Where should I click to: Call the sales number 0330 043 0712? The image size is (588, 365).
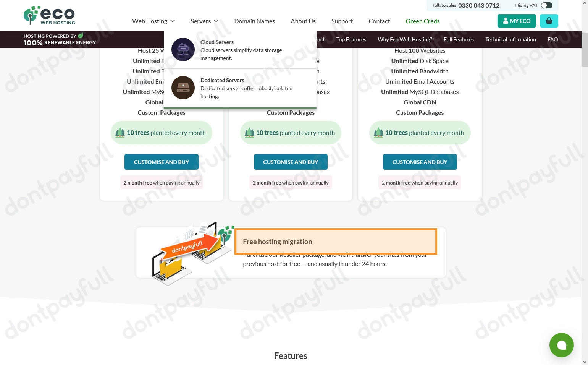coord(478,5)
